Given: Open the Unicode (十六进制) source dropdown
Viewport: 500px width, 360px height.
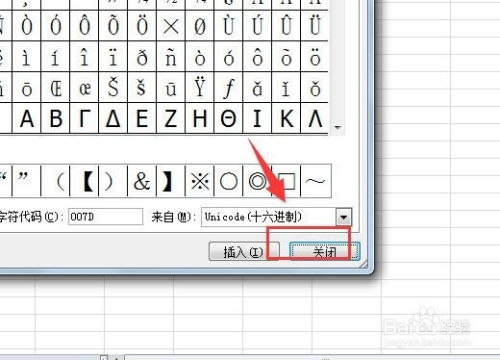Looking at the screenshot, I should (343, 217).
